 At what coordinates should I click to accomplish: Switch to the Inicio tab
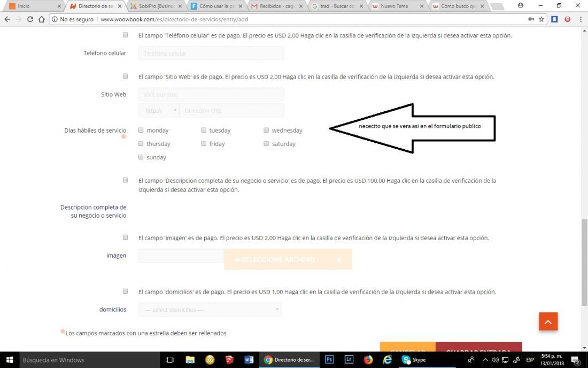click(33, 6)
